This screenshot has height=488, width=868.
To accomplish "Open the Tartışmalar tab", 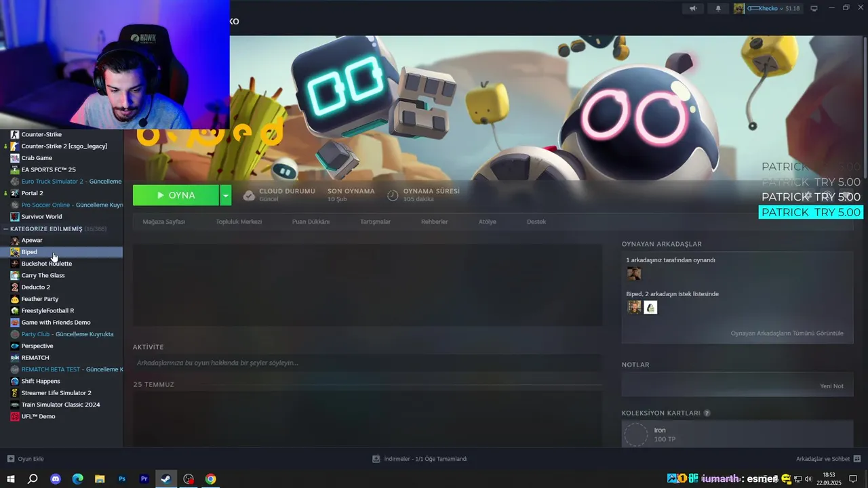I will click(375, 222).
